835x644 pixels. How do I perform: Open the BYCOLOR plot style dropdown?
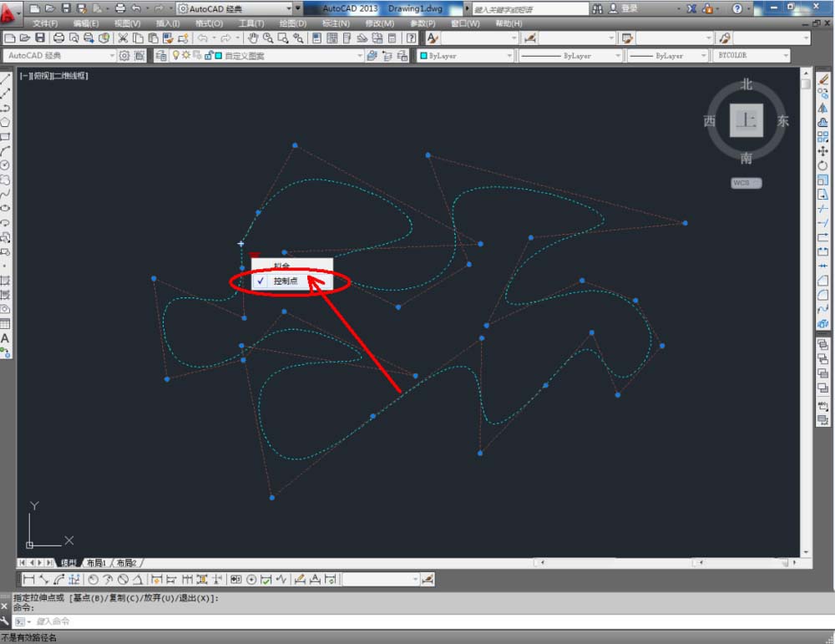click(x=751, y=55)
